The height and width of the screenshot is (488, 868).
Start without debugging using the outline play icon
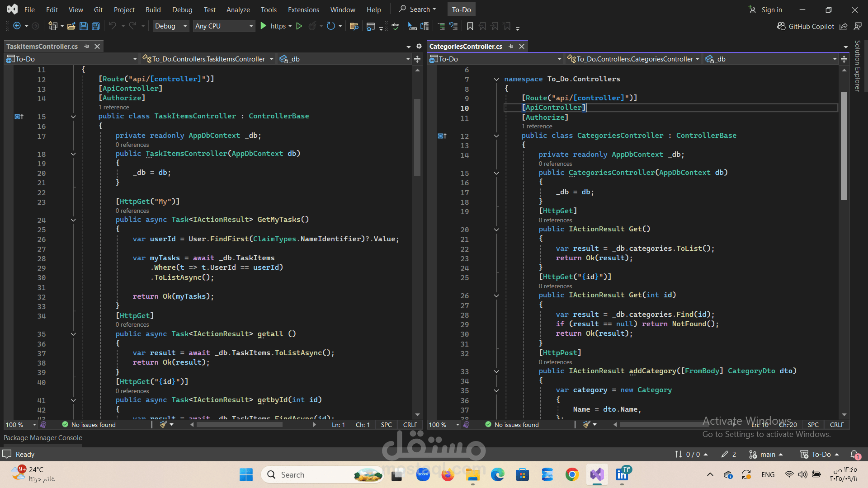(x=299, y=26)
